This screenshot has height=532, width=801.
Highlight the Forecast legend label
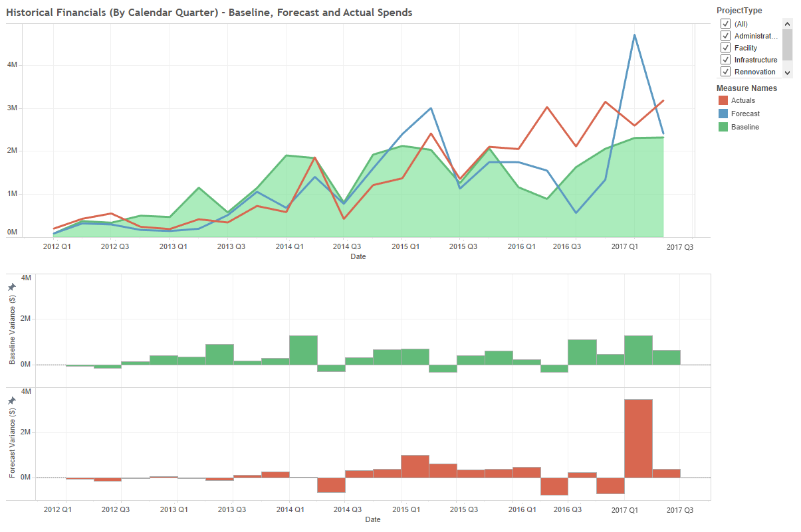click(x=745, y=114)
